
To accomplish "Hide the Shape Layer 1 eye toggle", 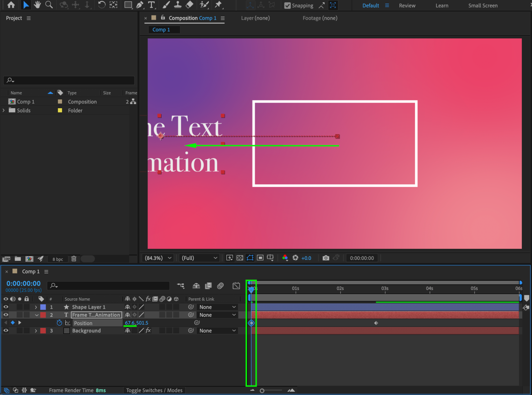I will click(x=6, y=307).
